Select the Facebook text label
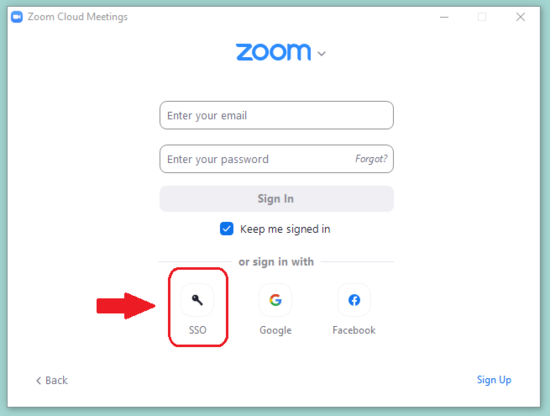Image resolution: width=550 pixels, height=416 pixels. (354, 330)
